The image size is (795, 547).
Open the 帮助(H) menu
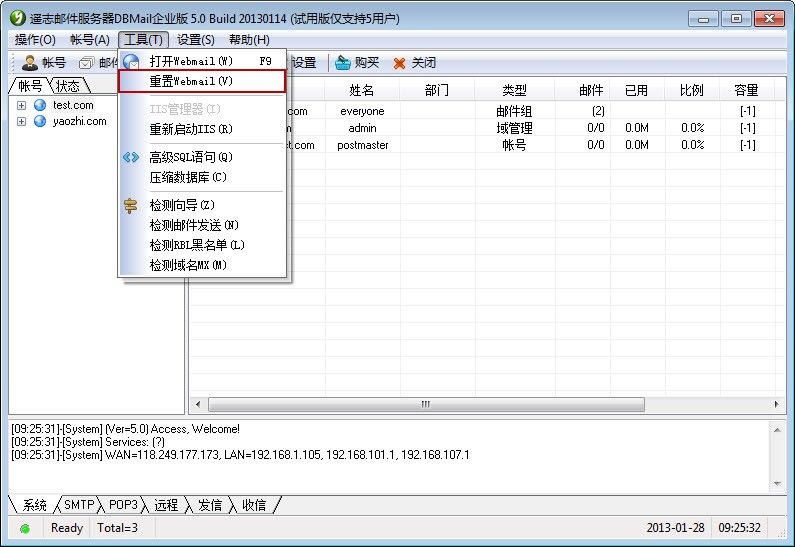[x=249, y=40]
